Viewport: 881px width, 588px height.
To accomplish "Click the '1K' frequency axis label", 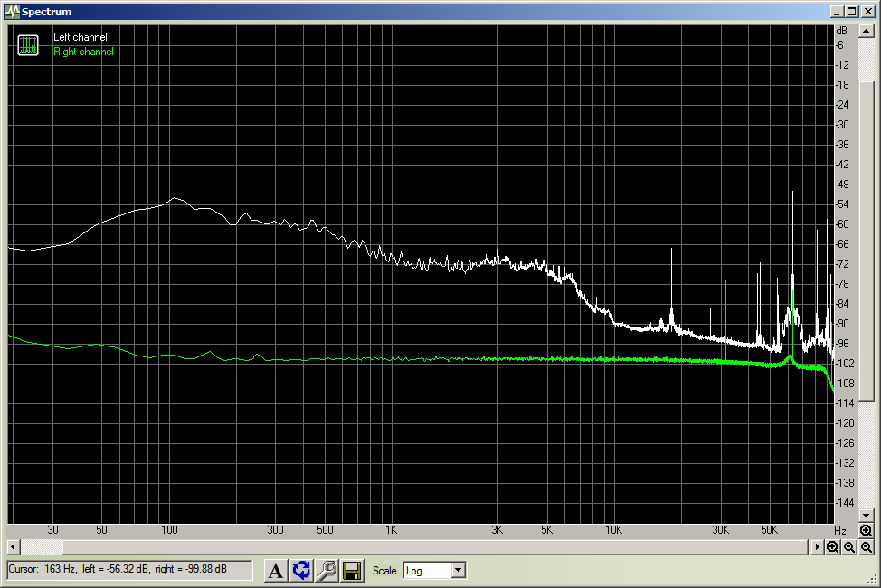I will [391, 530].
